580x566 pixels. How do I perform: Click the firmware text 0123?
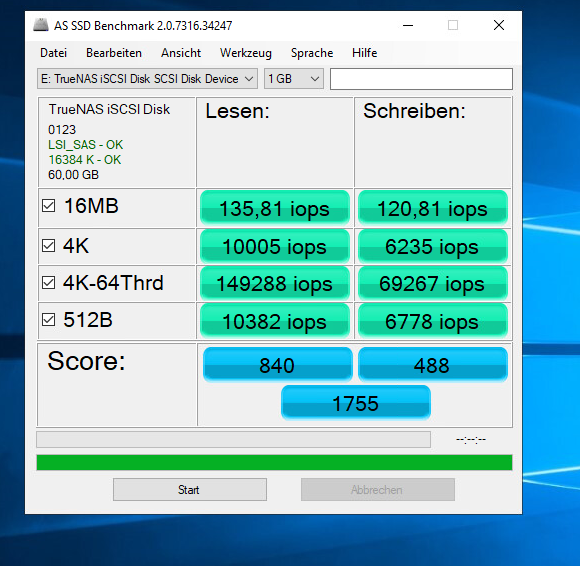[x=62, y=130]
